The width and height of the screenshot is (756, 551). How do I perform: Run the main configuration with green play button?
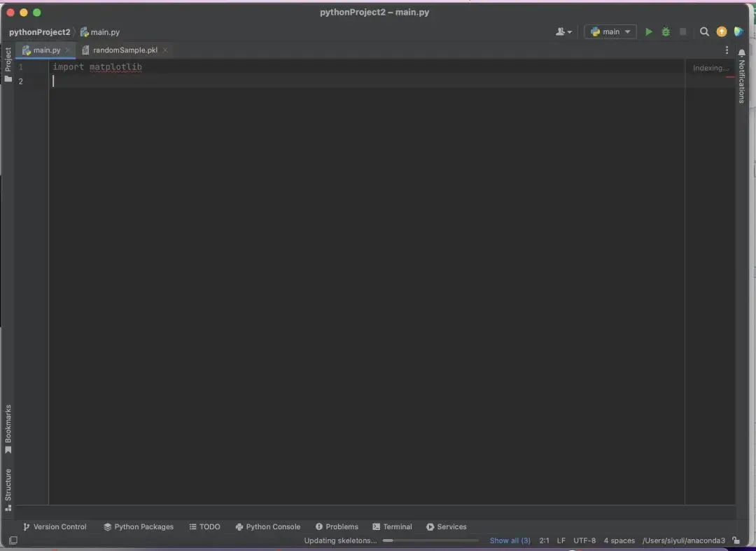coord(649,32)
